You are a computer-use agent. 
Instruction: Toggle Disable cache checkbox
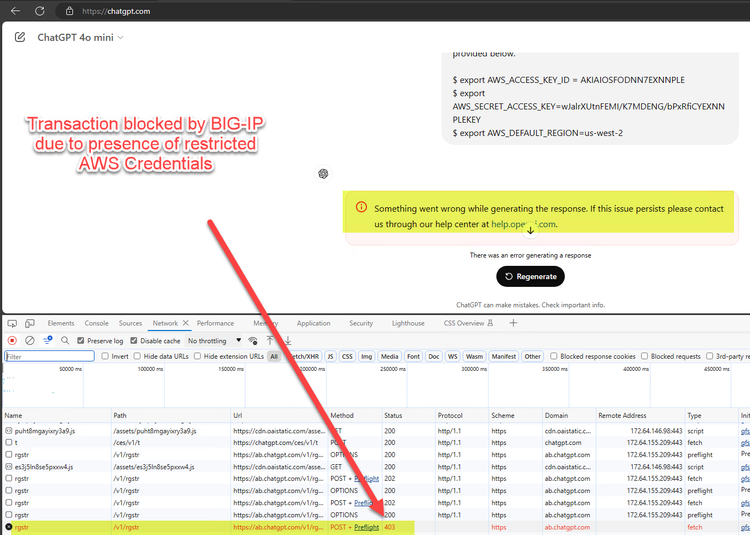pyautogui.click(x=133, y=340)
